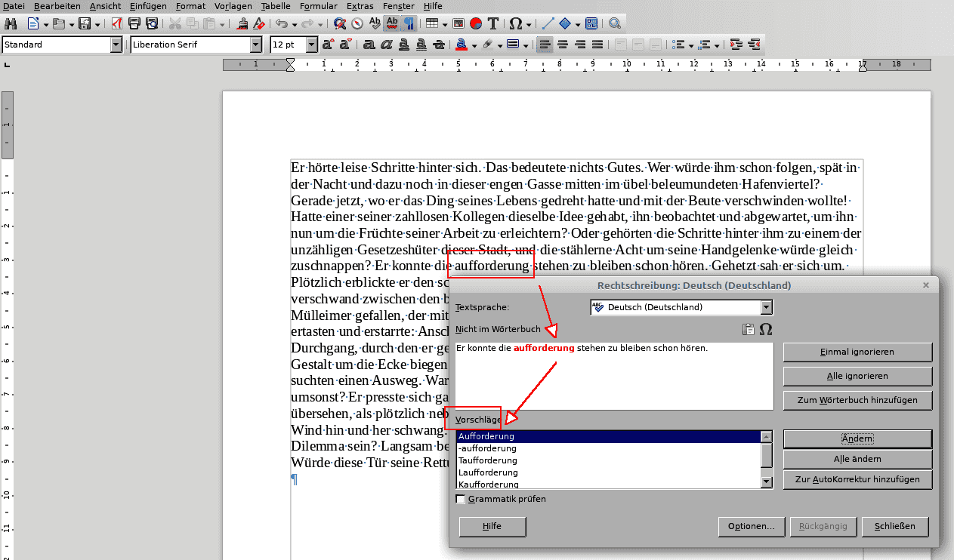Viewport: 954px width, 560px height.
Task: Select the Clone Formatting paintbrush icon
Action: click(x=242, y=23)
